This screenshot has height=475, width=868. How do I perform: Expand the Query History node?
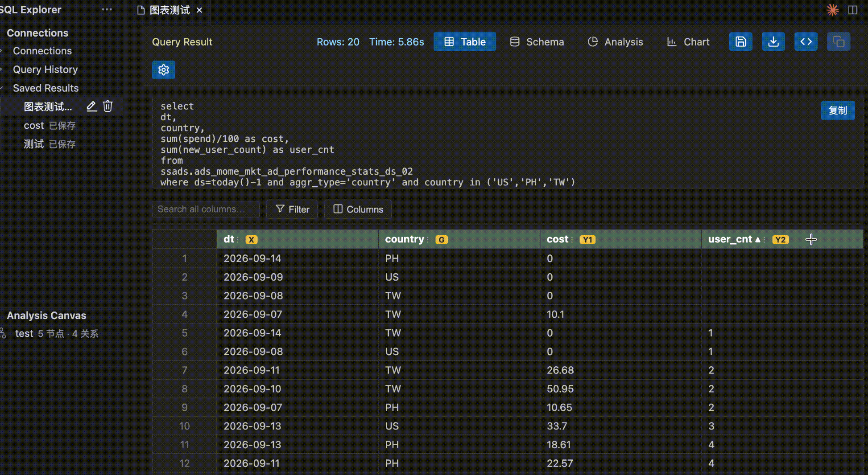point(2,70)
